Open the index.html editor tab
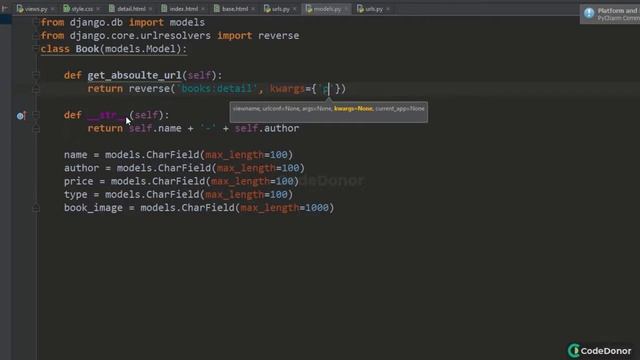Screen dimensions: 640x360 (183, 9)
